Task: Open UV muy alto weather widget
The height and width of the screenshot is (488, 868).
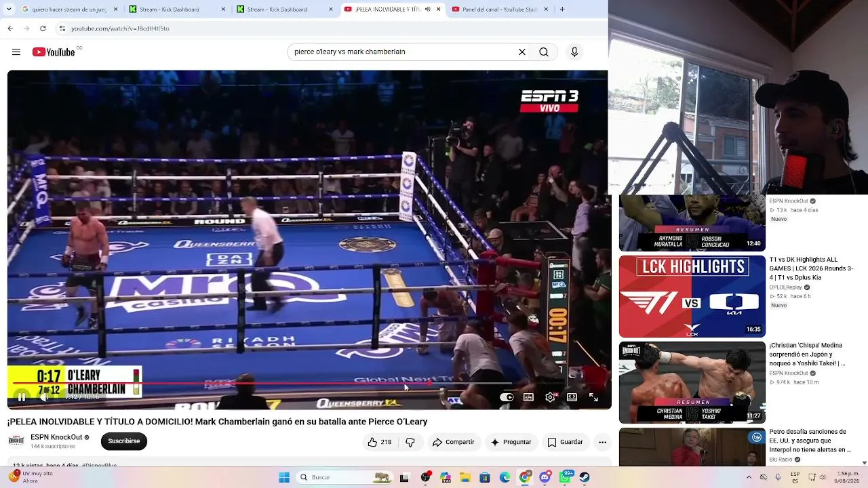Action: [x=31, y=478]
